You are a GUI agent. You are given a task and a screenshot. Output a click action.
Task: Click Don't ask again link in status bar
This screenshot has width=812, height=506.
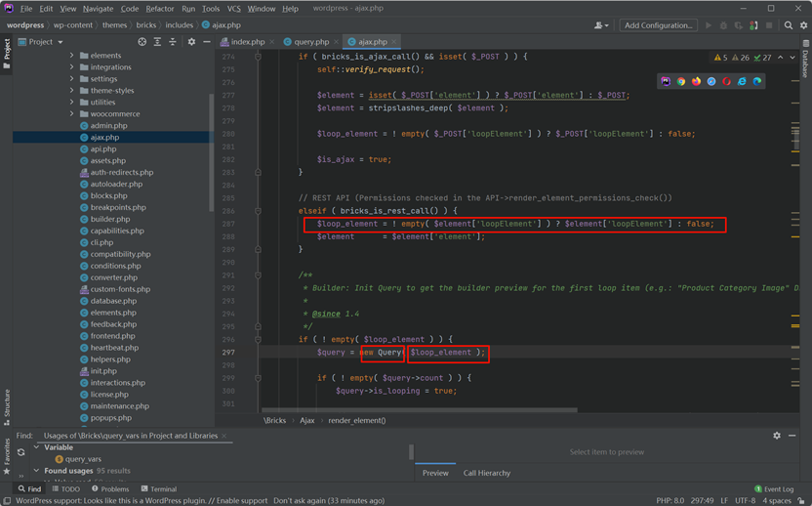(x=299, y=500)
